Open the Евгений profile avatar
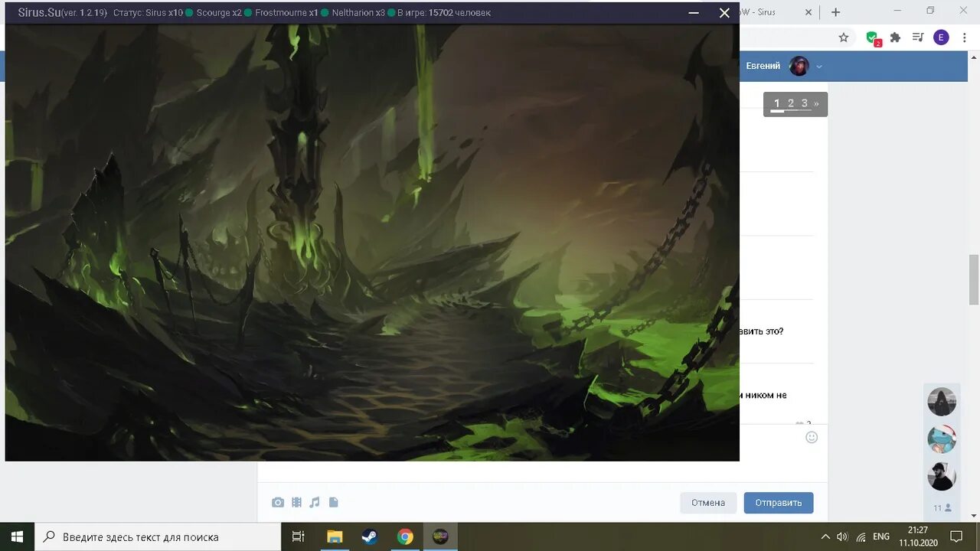Viewport: 980px width, 551px height. click(799, 66)
